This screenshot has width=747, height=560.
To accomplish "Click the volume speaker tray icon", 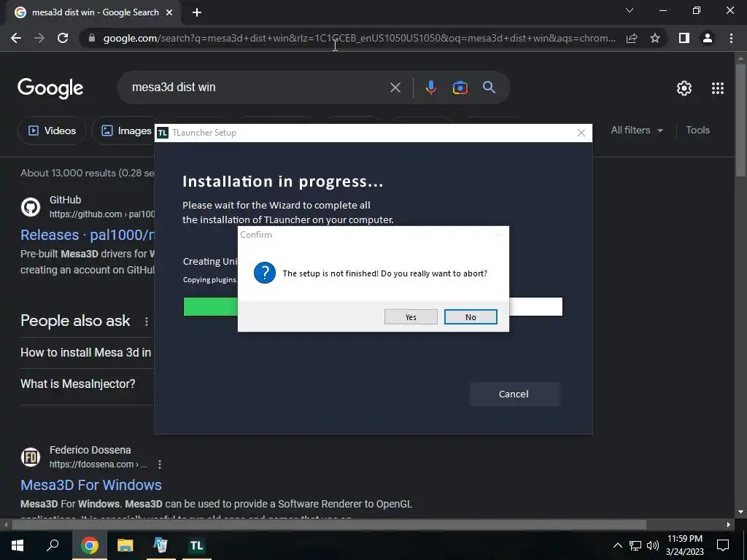I will (652, 545).
